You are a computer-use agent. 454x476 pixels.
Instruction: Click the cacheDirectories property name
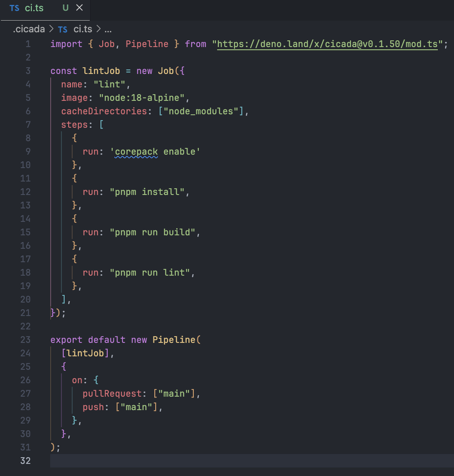[x=104, y=111]
